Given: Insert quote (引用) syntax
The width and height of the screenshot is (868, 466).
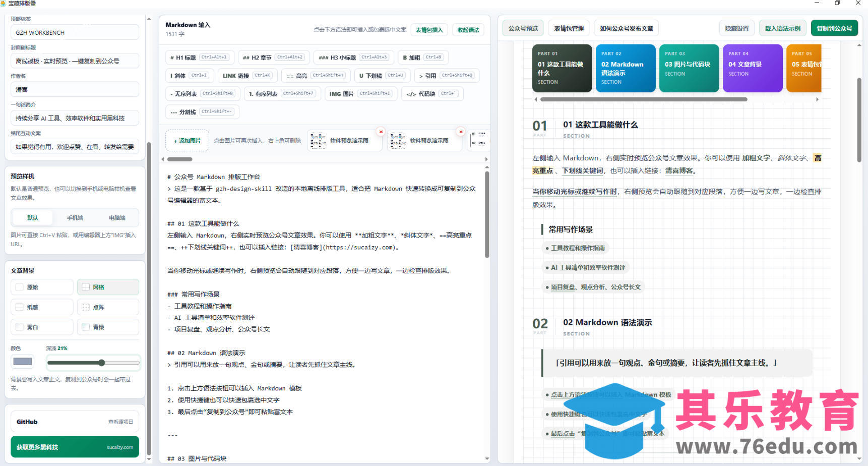Looking at the screenshot, I should [x=447, y=76].
